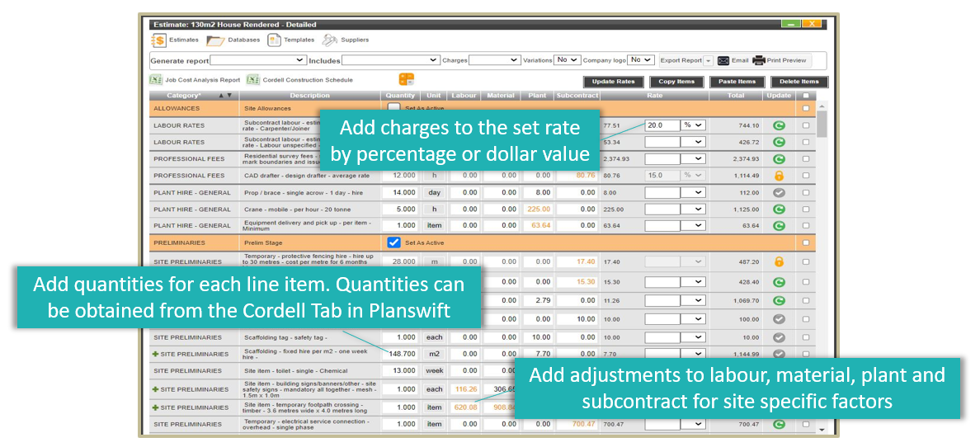Open the Includes dropdown
This screenshot has height=447, width=980.
pos(391,61)
